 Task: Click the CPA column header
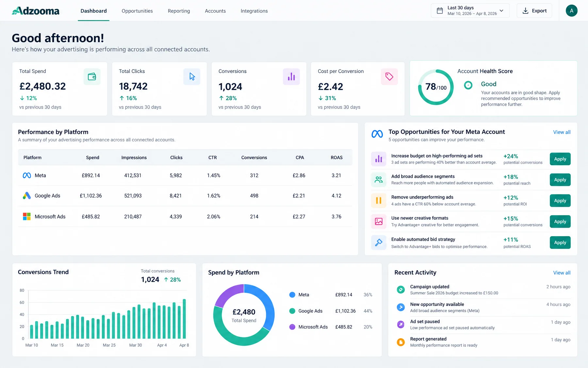[x=300, y=158]
